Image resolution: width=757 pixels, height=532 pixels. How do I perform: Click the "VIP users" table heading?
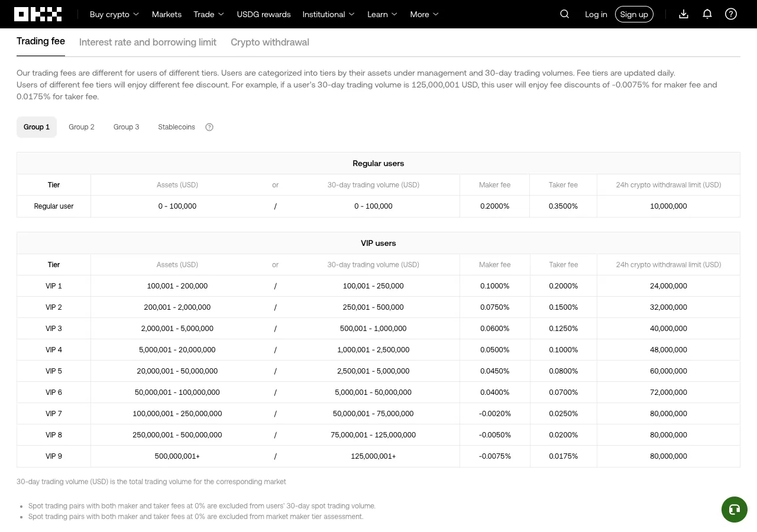[x=378, y=243]
